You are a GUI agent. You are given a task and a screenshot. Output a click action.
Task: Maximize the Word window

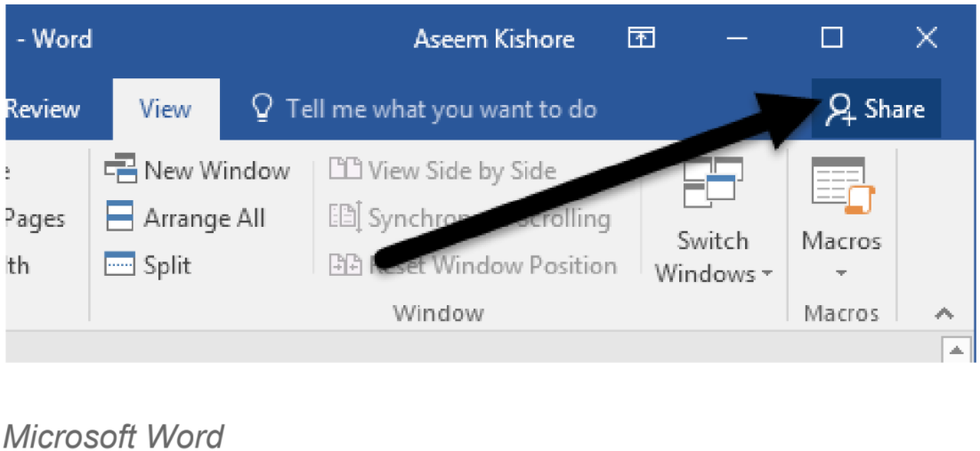pyautogui.click(x=832, y=39)
